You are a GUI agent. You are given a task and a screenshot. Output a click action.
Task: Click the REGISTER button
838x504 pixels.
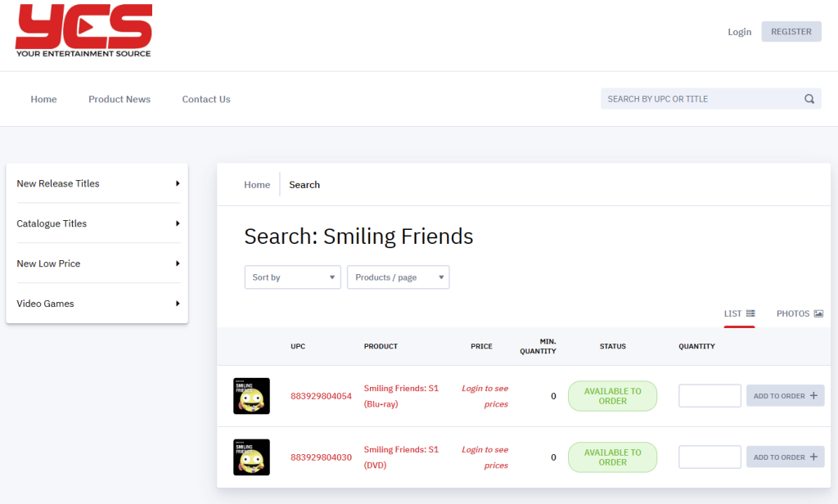point(791,32)
